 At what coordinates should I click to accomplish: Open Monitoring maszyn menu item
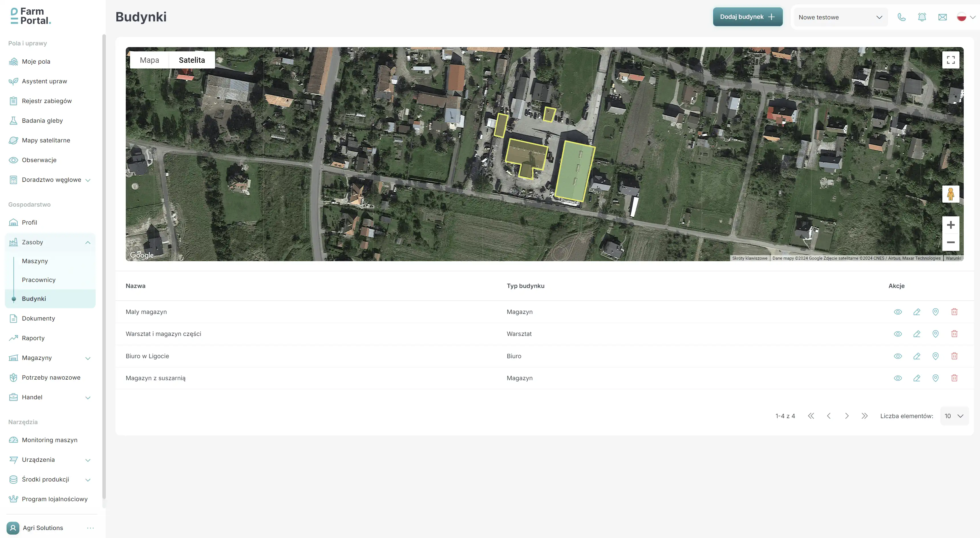point(50,440)
